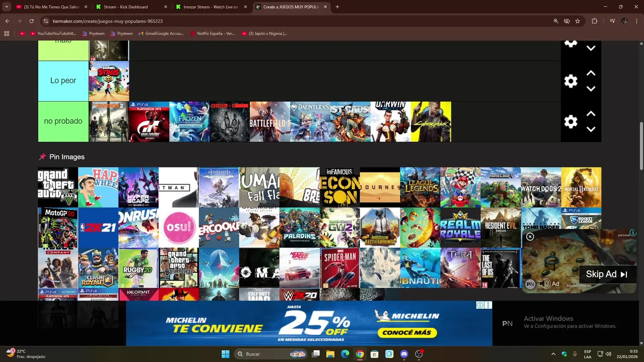Switch to Stream - Kick Dashboard tab
Image resolution: width=644 pixels, height=362 pixels.
131,7
